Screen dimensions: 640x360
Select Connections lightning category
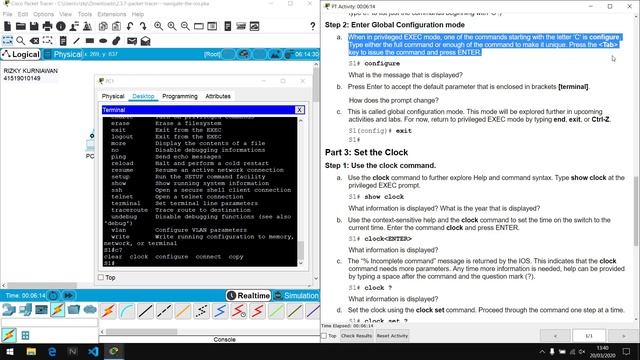(x=58, y=310)
